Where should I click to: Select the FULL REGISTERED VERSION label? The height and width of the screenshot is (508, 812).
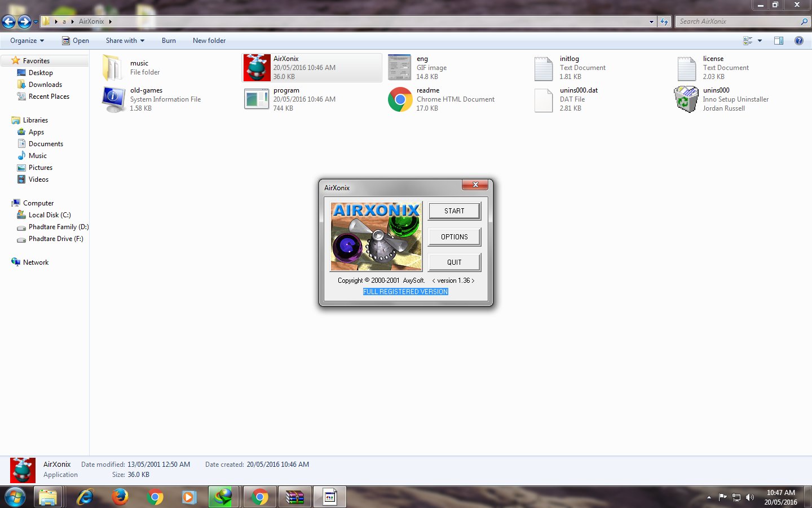coord(405,292)
